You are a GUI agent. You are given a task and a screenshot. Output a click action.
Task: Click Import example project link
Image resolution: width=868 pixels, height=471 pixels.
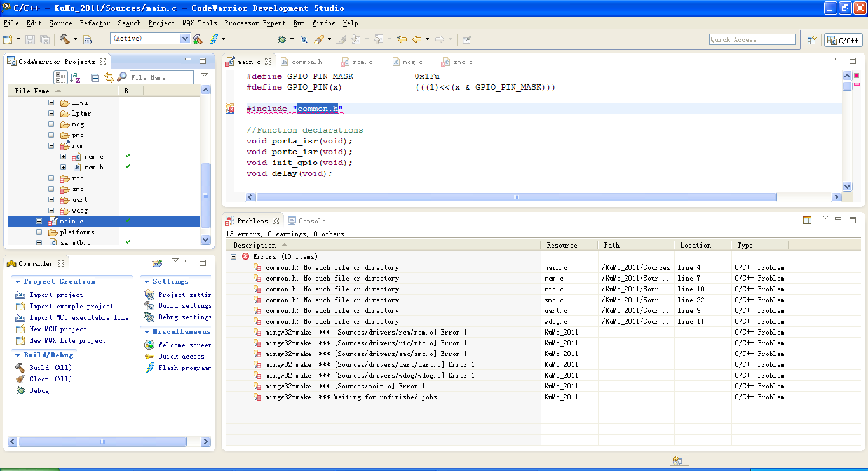(x=71, y=307)
